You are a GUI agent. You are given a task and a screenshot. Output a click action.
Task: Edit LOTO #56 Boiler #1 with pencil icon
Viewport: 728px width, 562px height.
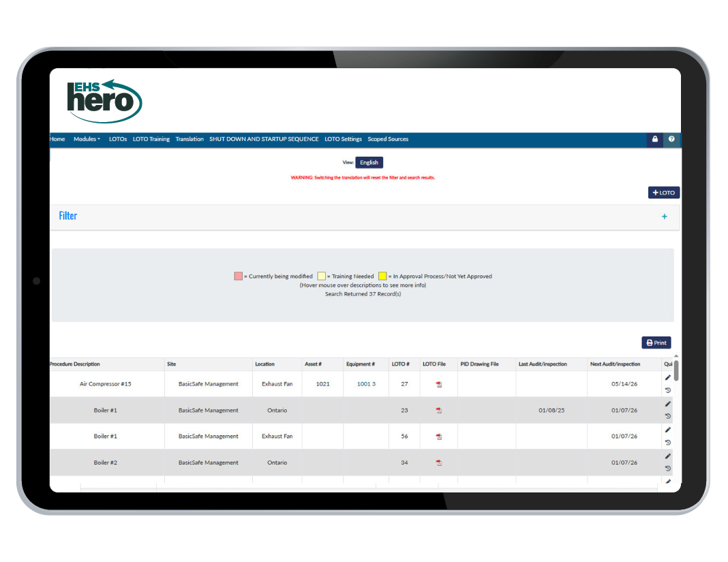(x=668, y=430)
